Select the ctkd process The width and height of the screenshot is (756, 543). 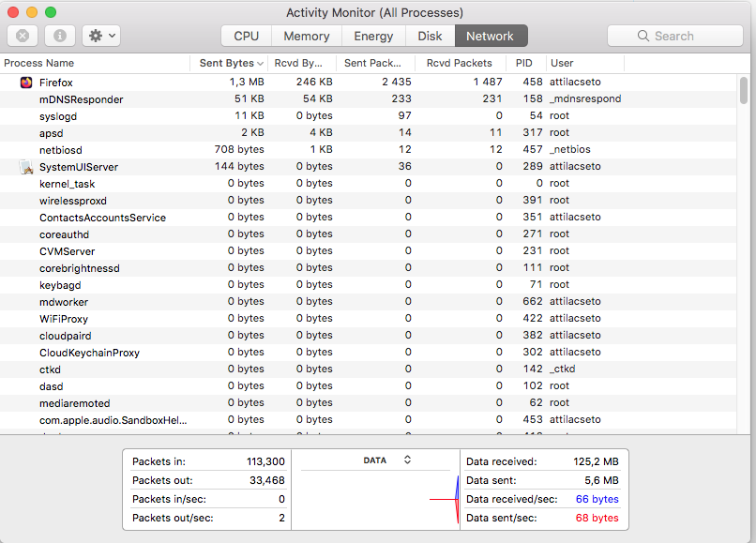[x=50, y=370]
